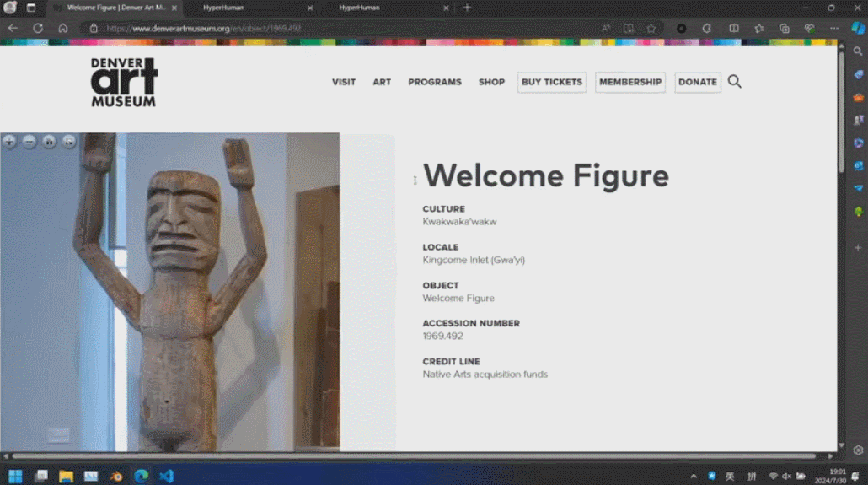Open the volume control in system tray
Image resolution: width=868 pixels, height=485 pixels.
(x=786, y=476)
